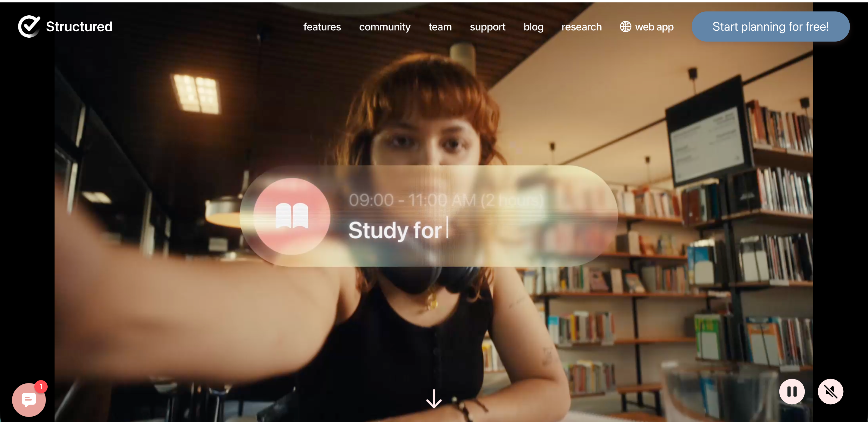Click the globe icon next to web app
Image resolution: width=868 pixels, height=422 pixels.
point(626,27)
